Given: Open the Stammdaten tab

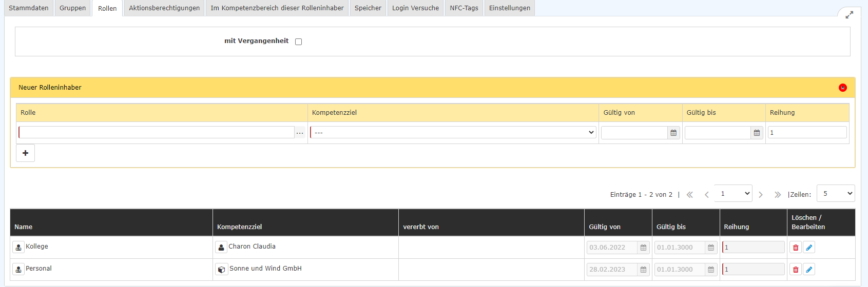Looking at the screenshot, I should pyautogui.click(x=29, y=8).
